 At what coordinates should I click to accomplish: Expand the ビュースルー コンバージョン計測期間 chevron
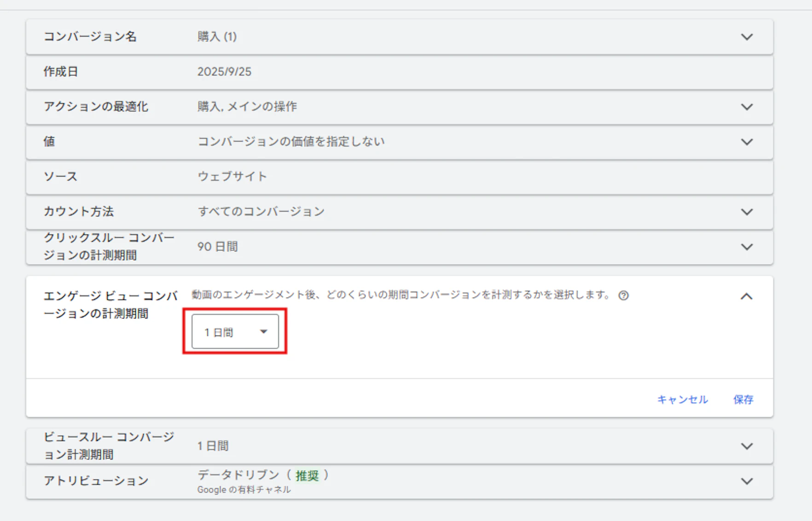[x=747, y=446]
